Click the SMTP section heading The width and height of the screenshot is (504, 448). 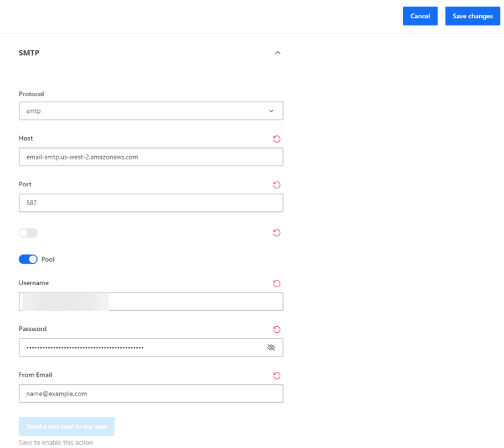[29, 52]
